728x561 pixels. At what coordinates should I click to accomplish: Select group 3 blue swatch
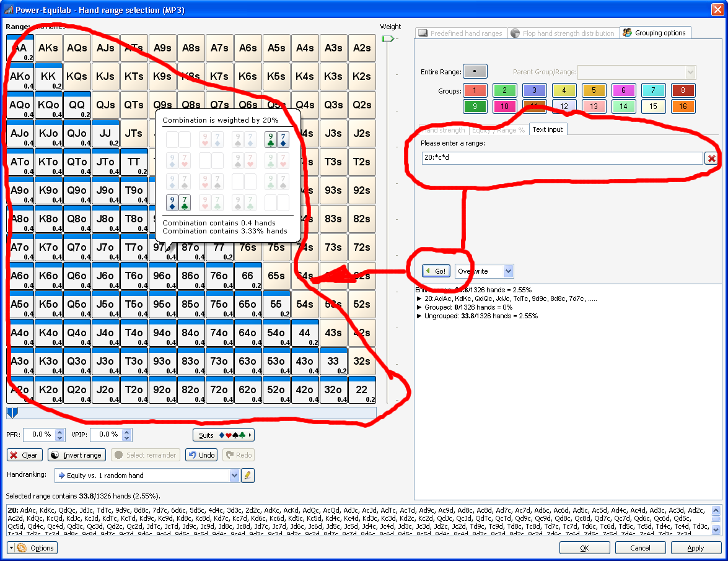tap(535, 90)
